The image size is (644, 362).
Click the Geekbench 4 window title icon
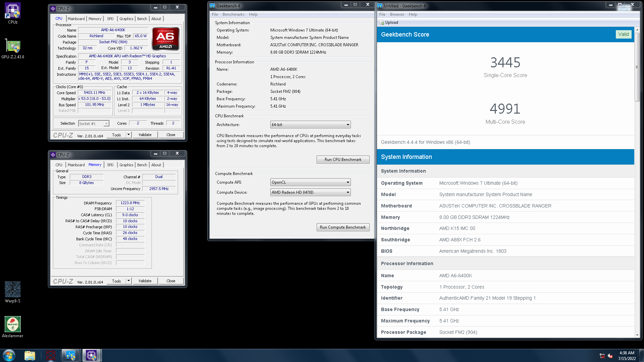pyautogui.click(x=212, y=6)
